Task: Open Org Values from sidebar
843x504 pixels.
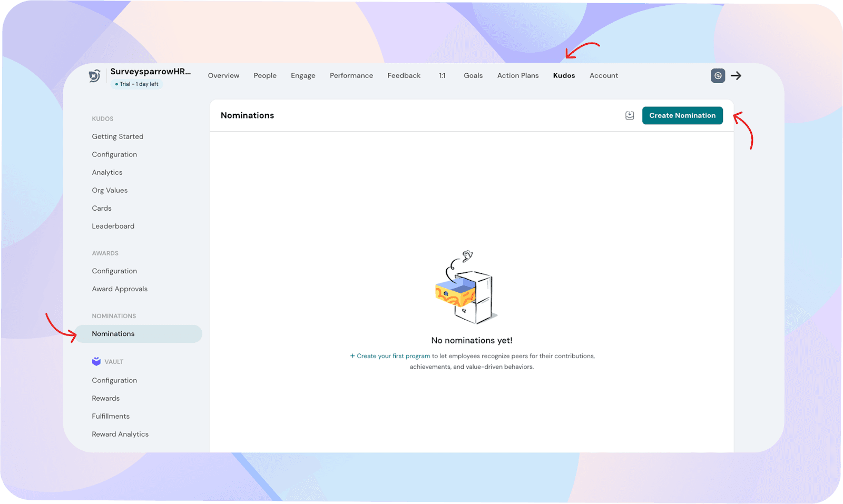Action: point(110,190)
